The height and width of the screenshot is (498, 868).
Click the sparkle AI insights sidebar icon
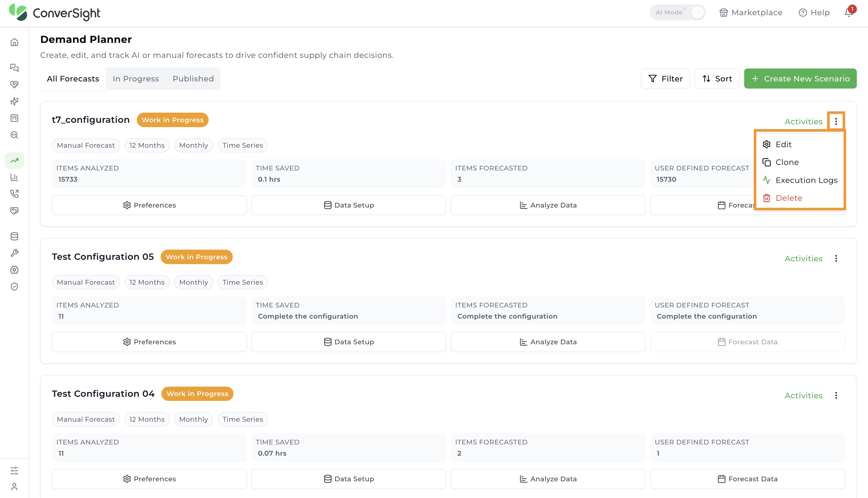(x=14, y=101)
